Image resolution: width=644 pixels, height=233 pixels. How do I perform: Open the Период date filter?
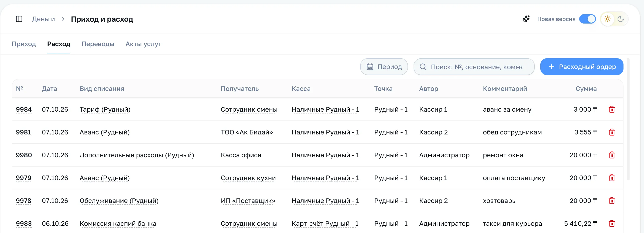(x=384, y=67)
